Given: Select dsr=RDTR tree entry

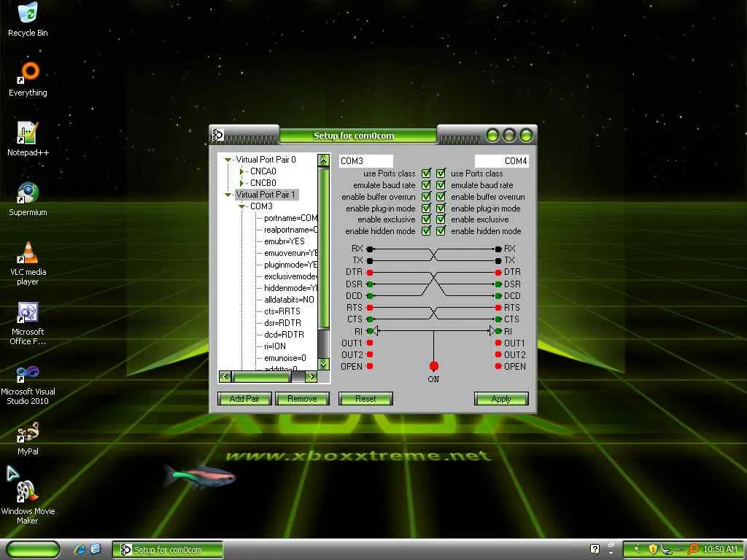Looking at the screenshot, I should [x=282, y=323].
